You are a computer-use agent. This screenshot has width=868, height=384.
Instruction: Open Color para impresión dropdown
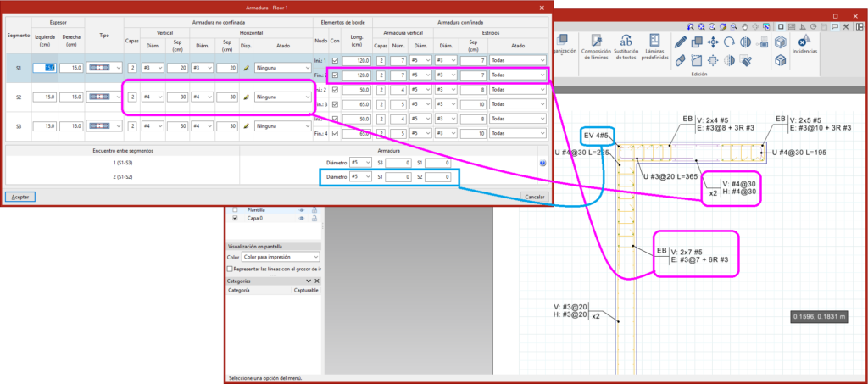[280, 258]
